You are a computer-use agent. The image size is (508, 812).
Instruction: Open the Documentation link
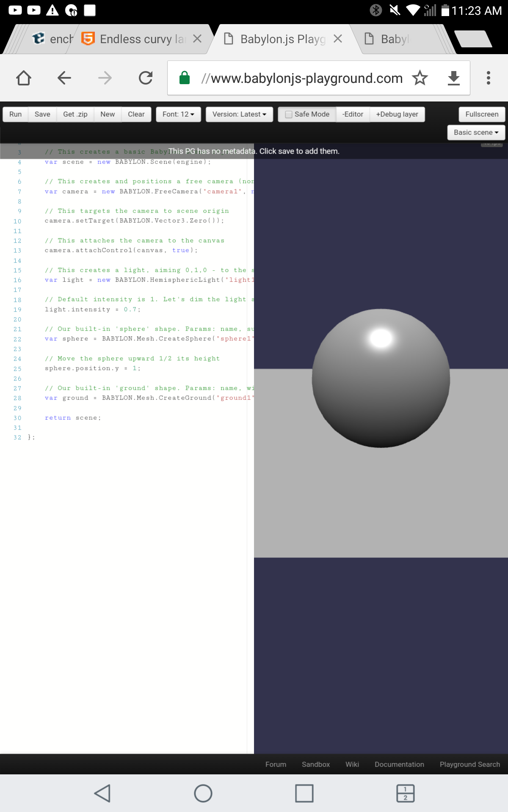(399, 764)
